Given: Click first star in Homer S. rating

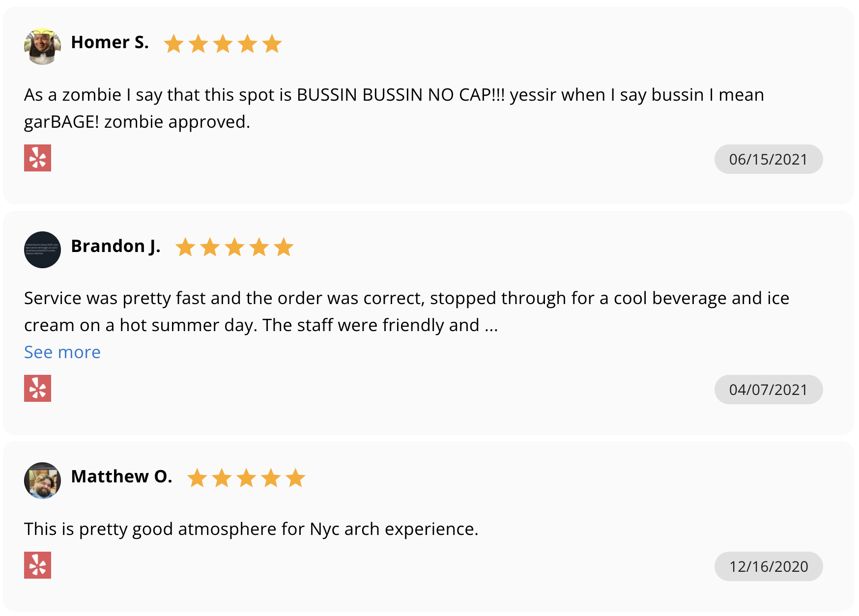Looking at the screenshot, I should pyautogui.click(x=173, y=44).
